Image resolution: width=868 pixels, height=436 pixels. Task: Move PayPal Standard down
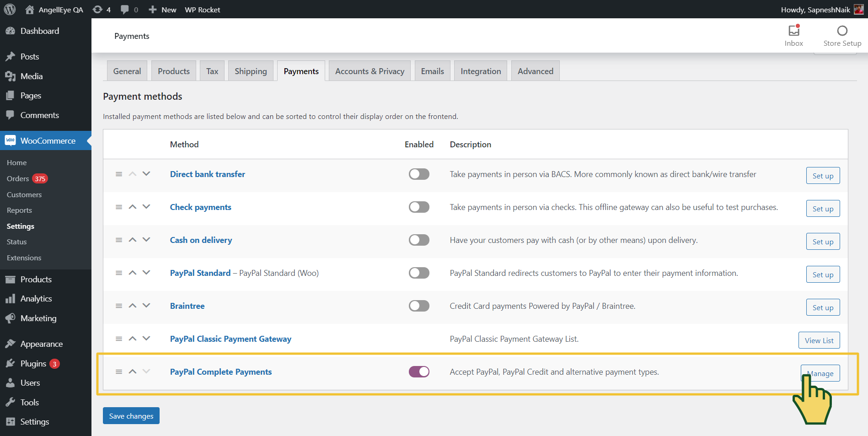click(x=146, y=273)
